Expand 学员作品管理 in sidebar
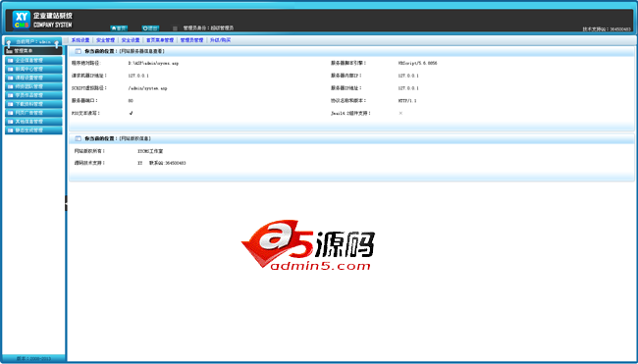This screenshot has height=364, width=638. tap(33, 95)
